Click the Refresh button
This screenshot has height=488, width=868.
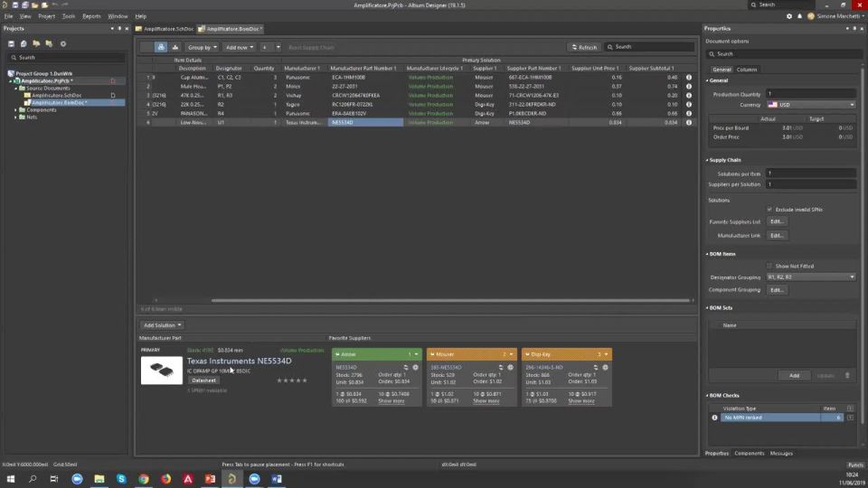[584, 47]
